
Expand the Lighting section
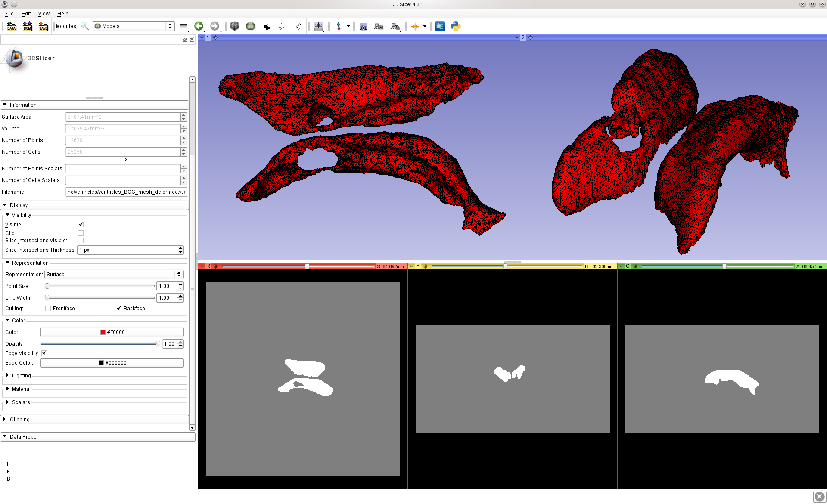pos(21,376)
